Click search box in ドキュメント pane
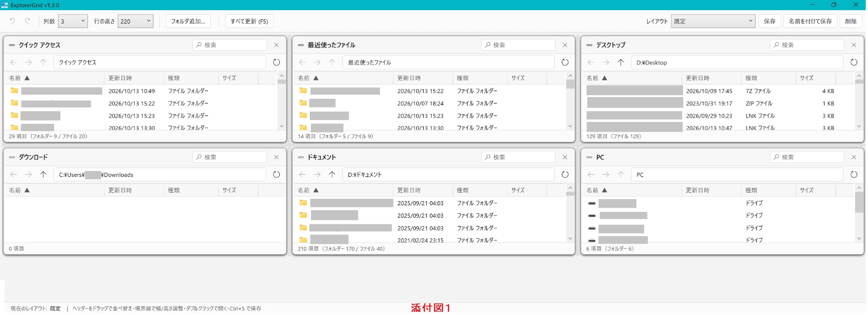Screen dimensions: 868x315 pyautogui.click(x=518, y=157)
